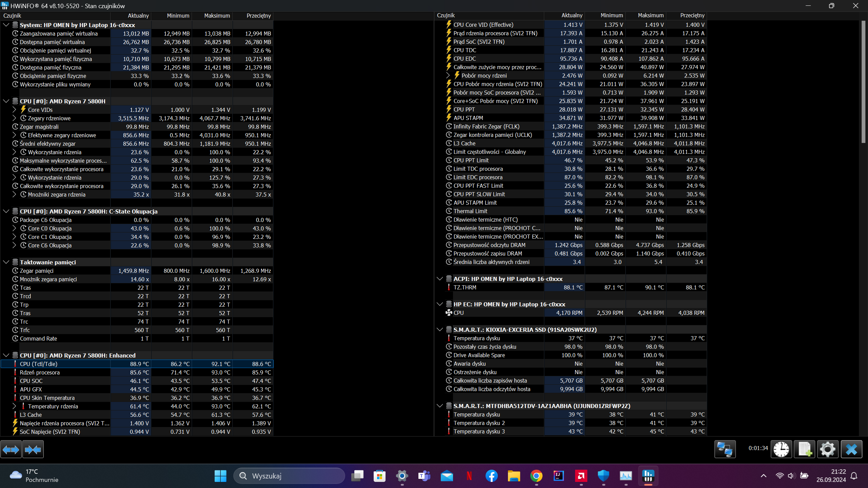Click the blue X close sensors icon
Image resolution: width=868 pixels, height=488 pixels.
coord(851,449)
